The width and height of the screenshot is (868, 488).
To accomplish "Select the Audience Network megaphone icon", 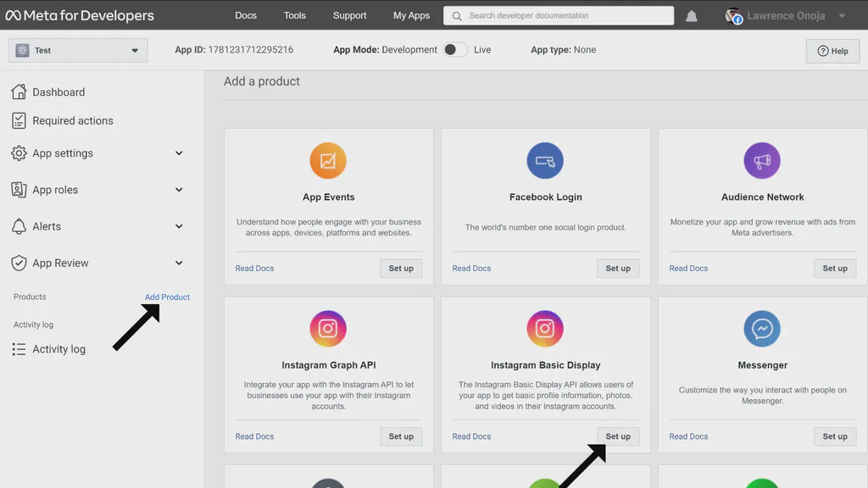I will 761,160.
